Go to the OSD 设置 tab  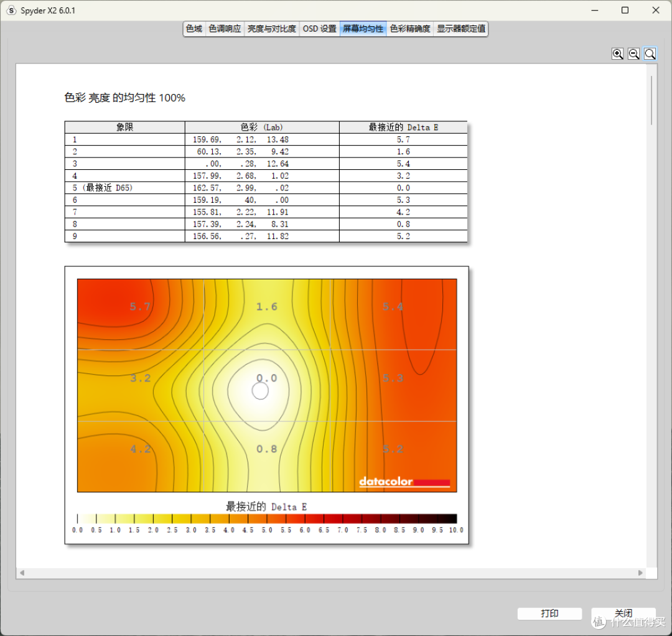click(x=320, y=29)
